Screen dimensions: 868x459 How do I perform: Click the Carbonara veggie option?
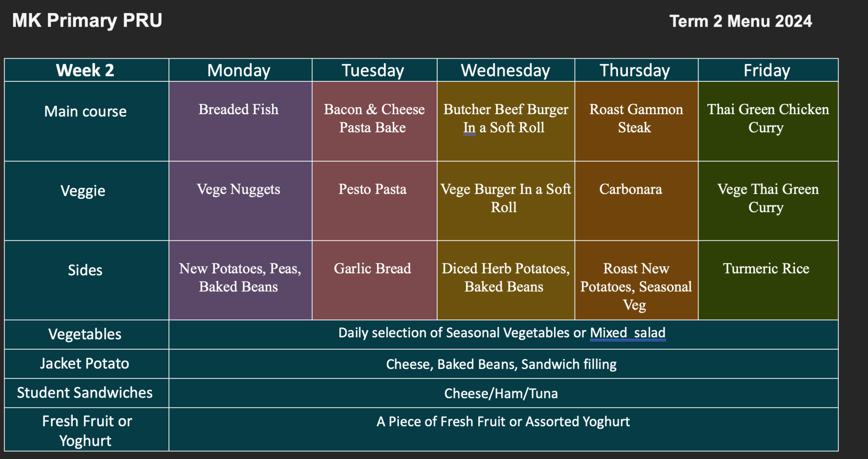pos(636,201)
